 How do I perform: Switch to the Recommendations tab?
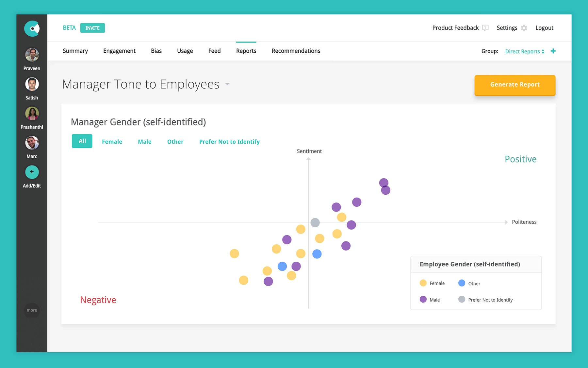[x=296, y=51]
